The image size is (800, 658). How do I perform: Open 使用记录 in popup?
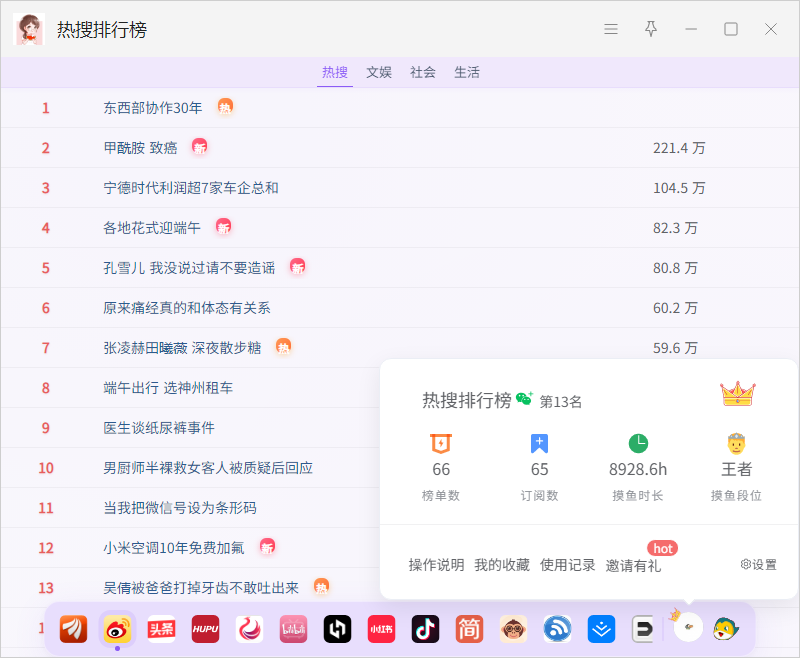[567, 565]
